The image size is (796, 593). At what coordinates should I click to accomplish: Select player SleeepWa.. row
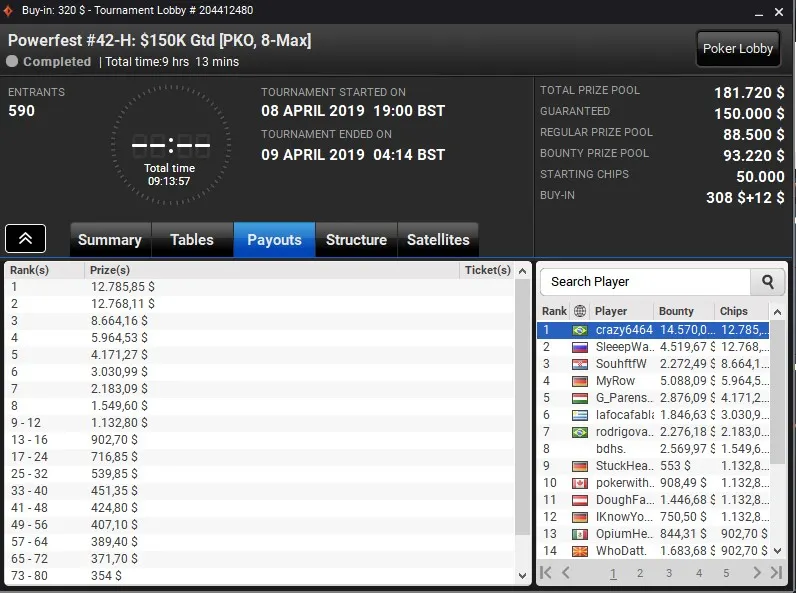click(653, 347)
